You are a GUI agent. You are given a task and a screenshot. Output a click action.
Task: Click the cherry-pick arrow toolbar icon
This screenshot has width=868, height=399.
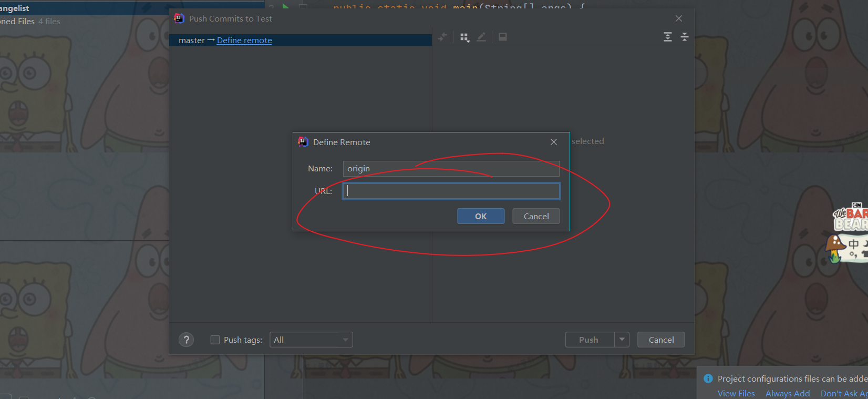tap(443, 37)
